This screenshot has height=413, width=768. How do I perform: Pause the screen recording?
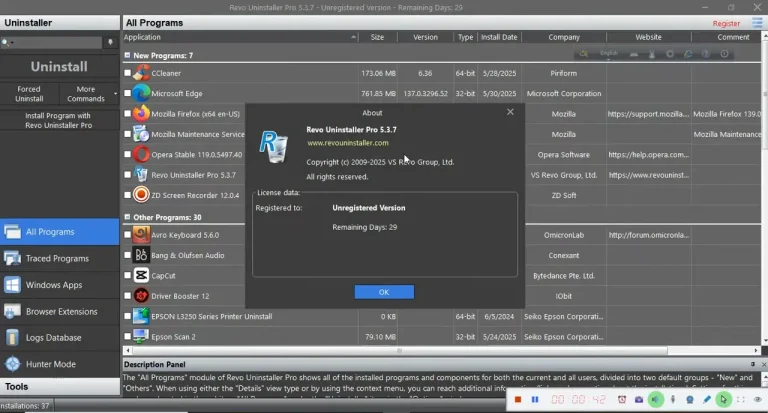pyautogui.click(x=535, y=400)
